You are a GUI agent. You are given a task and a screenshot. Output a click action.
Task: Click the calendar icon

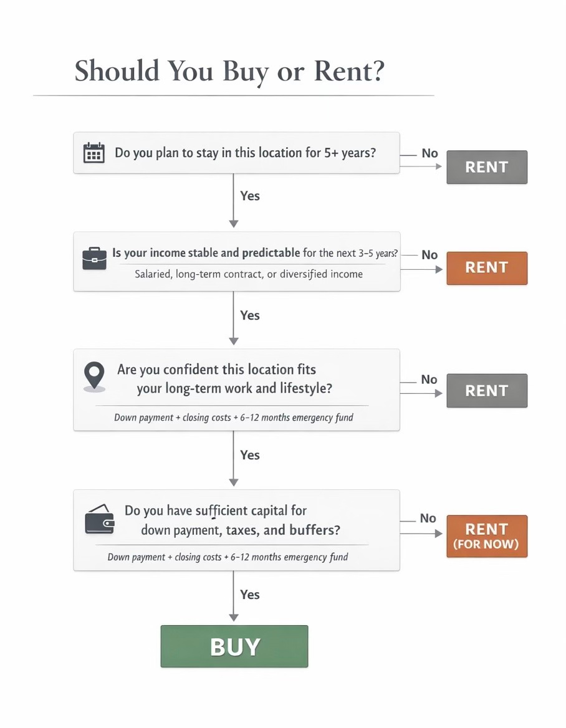[x=94, y=153]
